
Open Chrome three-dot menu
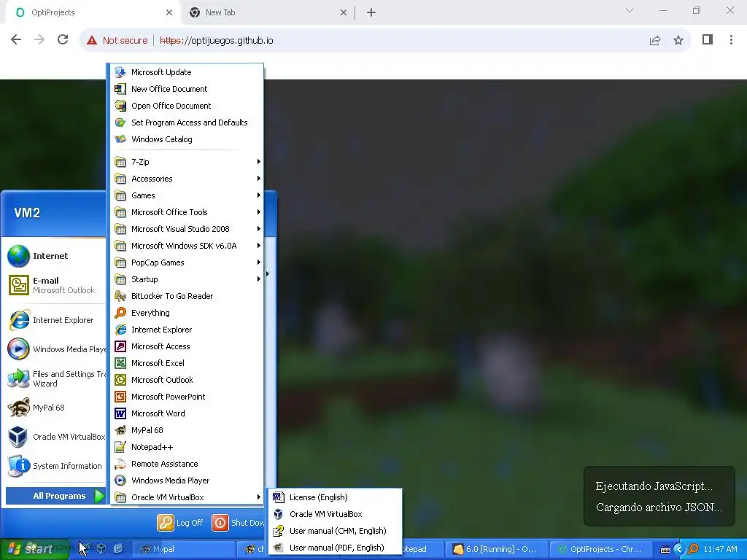731,39
